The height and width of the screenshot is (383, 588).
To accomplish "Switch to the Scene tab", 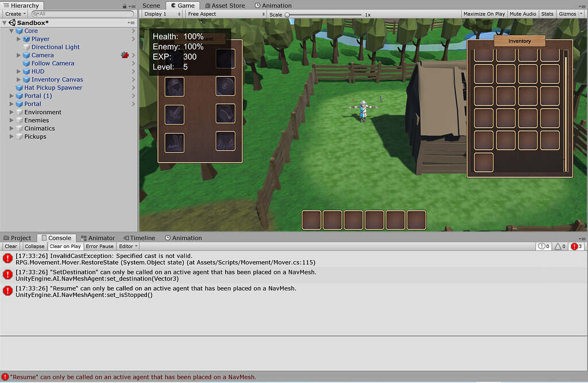I will tap(150, 5).
